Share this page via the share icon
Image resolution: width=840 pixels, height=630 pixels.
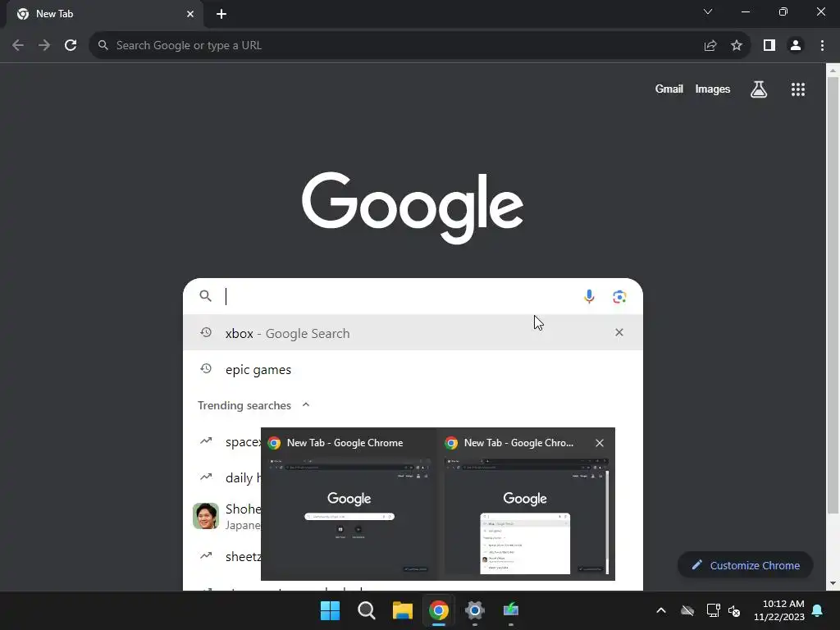(x=710, y=46)
